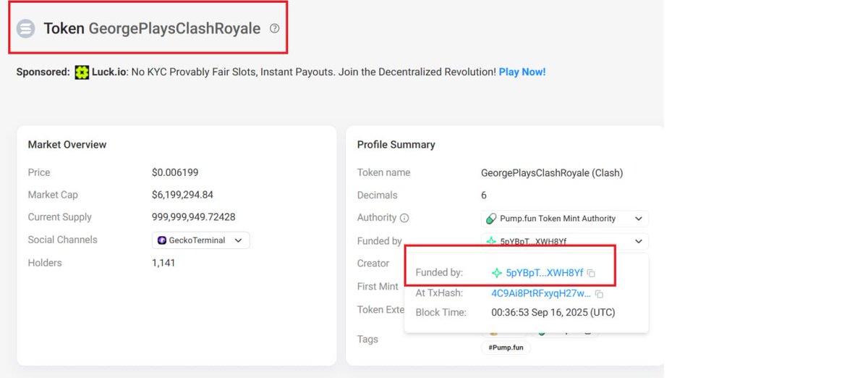Click the First Mint label
The width and height of the screenshot is (868, 378).
coord(378,287)
